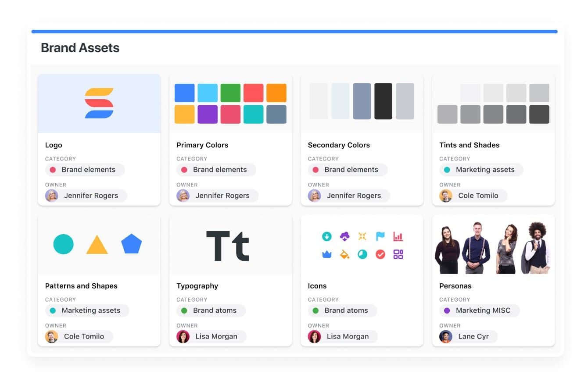Open the Icons card title
The height and width of the screenshot is (385, 588).
[x=317, y=286]
